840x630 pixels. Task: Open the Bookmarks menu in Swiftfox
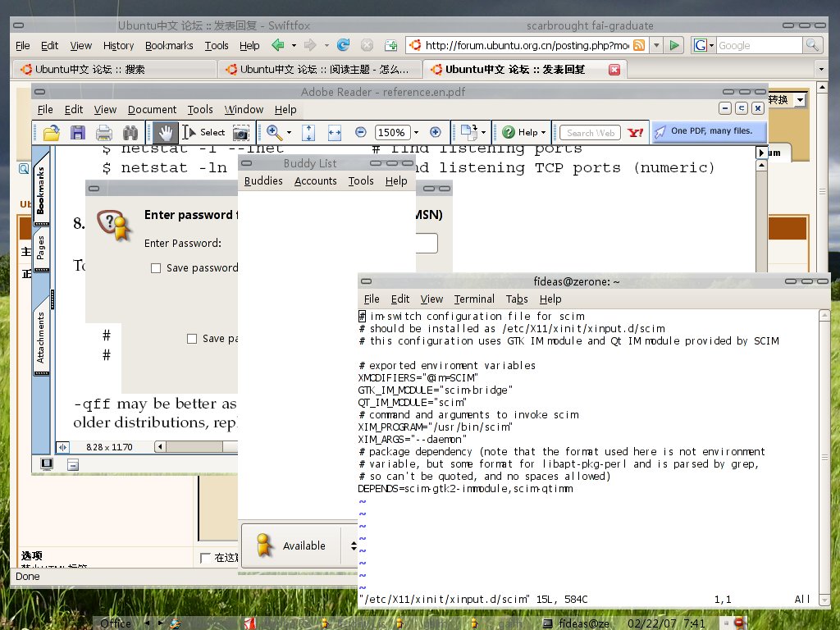pos(169,46)
